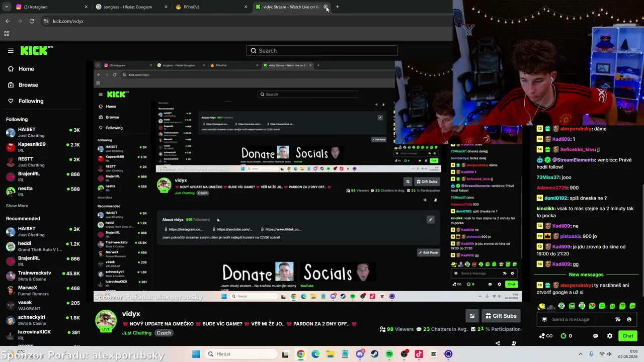
Task: Open luzrovinaKICK channel in Recommended
Action: [43, 335]
